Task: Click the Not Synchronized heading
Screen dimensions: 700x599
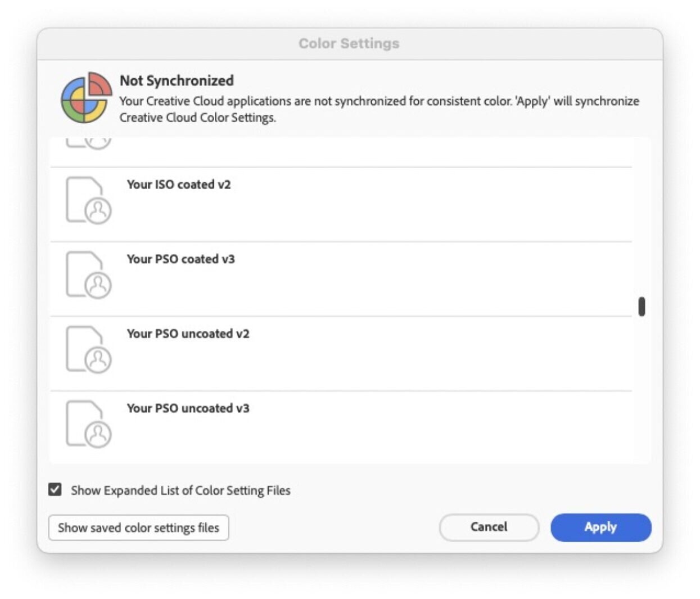Action: pos(177,80)
